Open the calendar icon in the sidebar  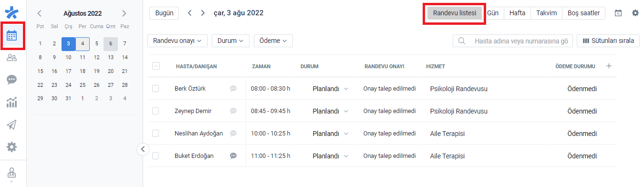12,35
